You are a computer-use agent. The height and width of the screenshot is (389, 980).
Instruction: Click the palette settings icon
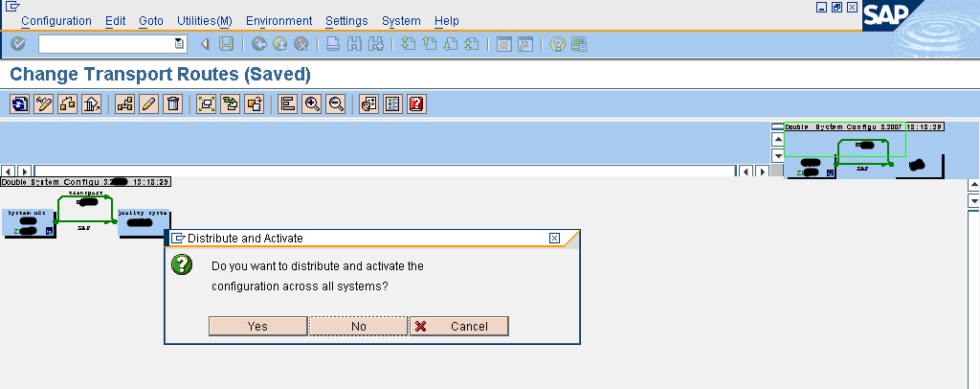tap(368, 103)
